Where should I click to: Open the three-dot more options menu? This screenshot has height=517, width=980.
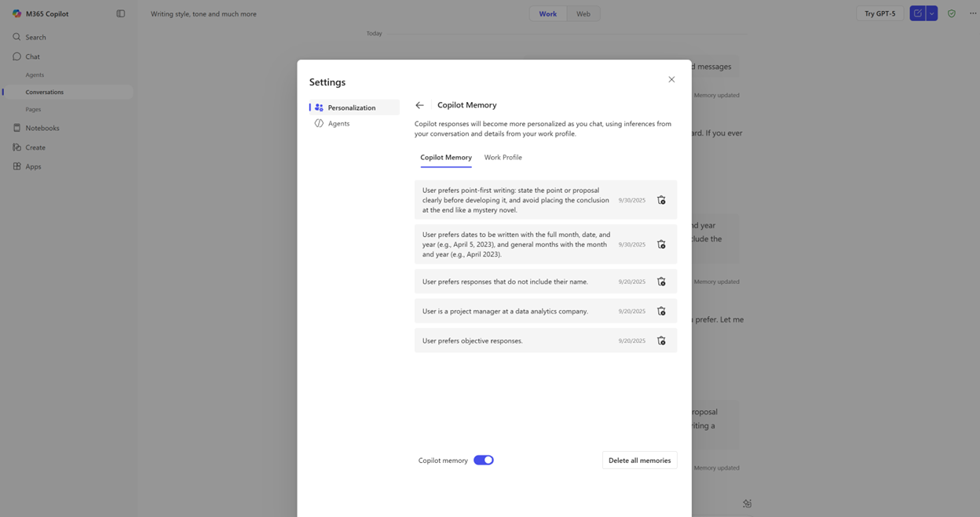[973, 13]
